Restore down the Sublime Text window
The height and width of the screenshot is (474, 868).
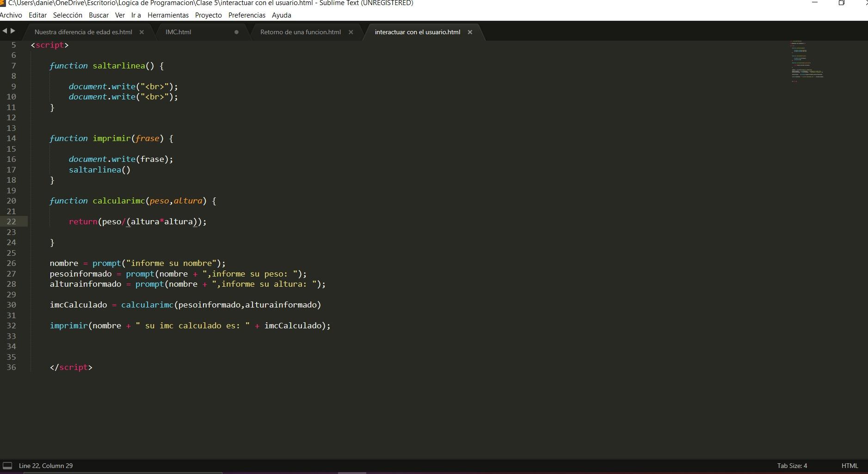pyautogui.click(x=842, y=3)
